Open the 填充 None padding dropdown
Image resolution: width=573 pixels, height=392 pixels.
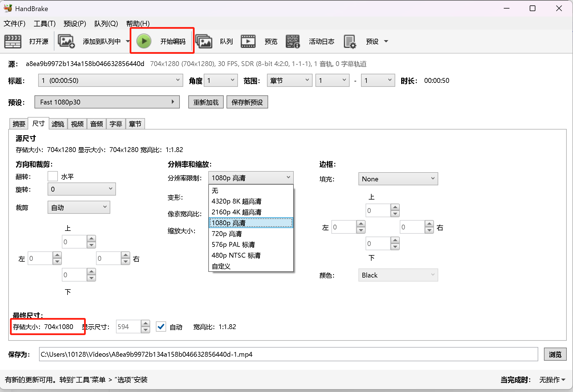click(398, 179)
